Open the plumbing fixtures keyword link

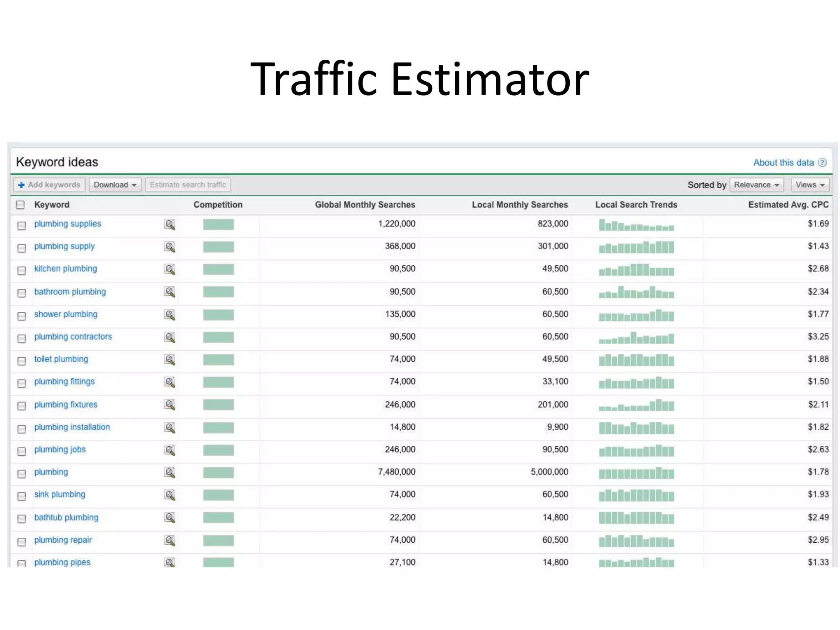(x=66, y=405)
